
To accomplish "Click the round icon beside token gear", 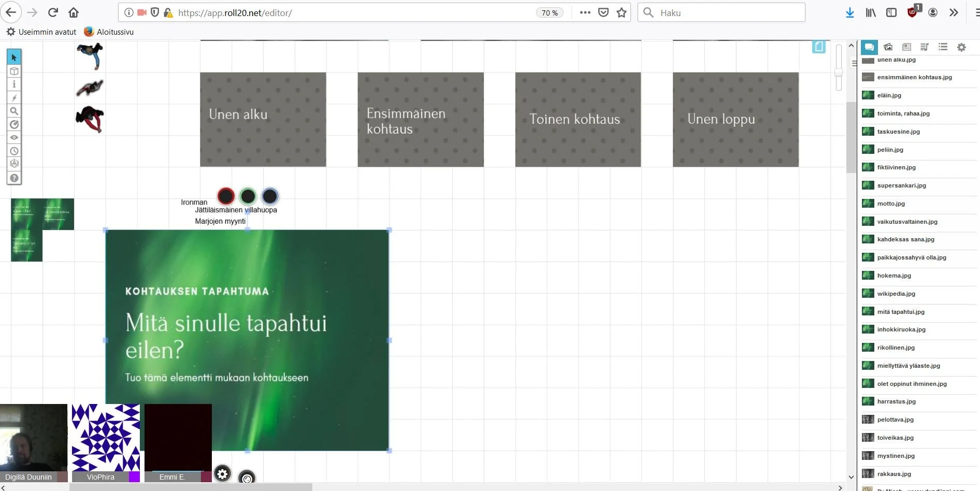I will pyautogui.click(x=247, y=477).
